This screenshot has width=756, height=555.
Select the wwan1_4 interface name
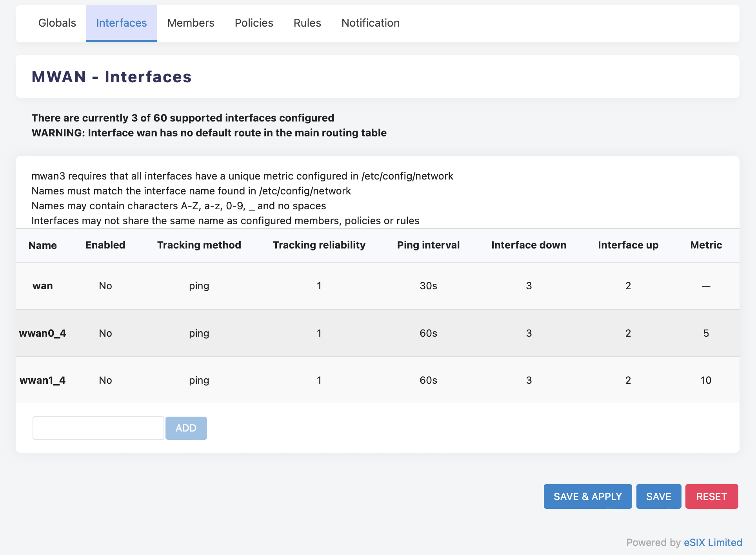(x=42, y=380)
